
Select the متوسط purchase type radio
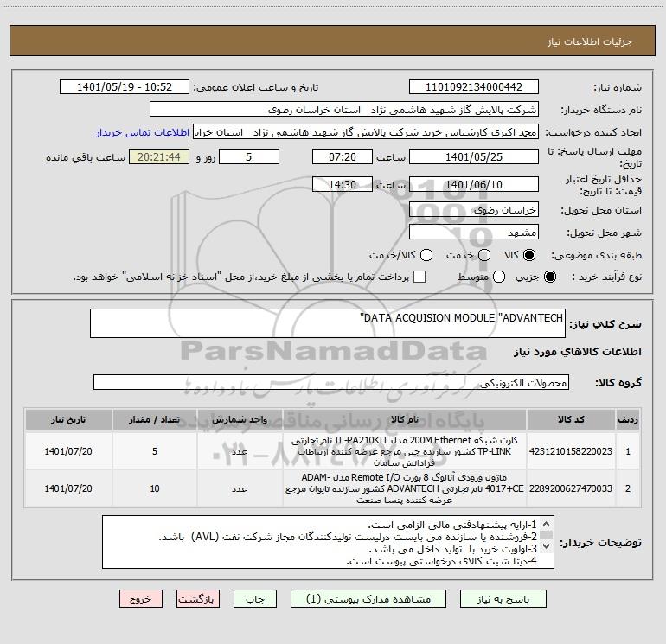(x=499, y=277)
